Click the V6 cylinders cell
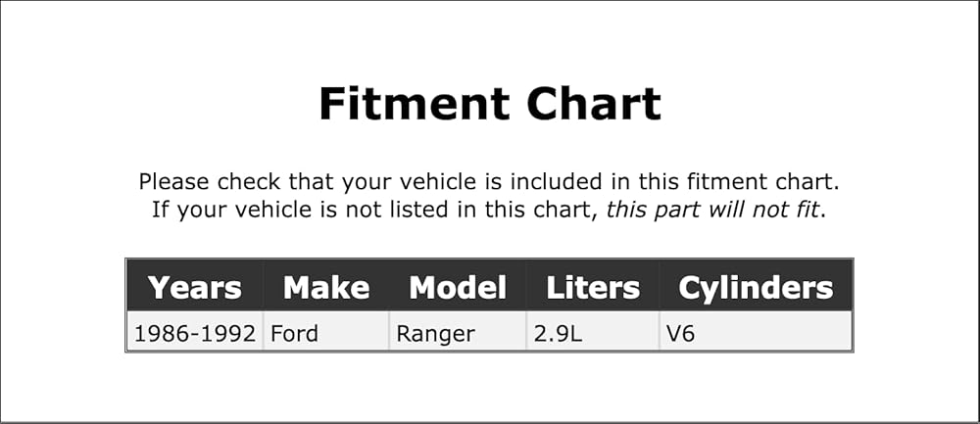Screen dimensions: 980x424 click(756, 334)
